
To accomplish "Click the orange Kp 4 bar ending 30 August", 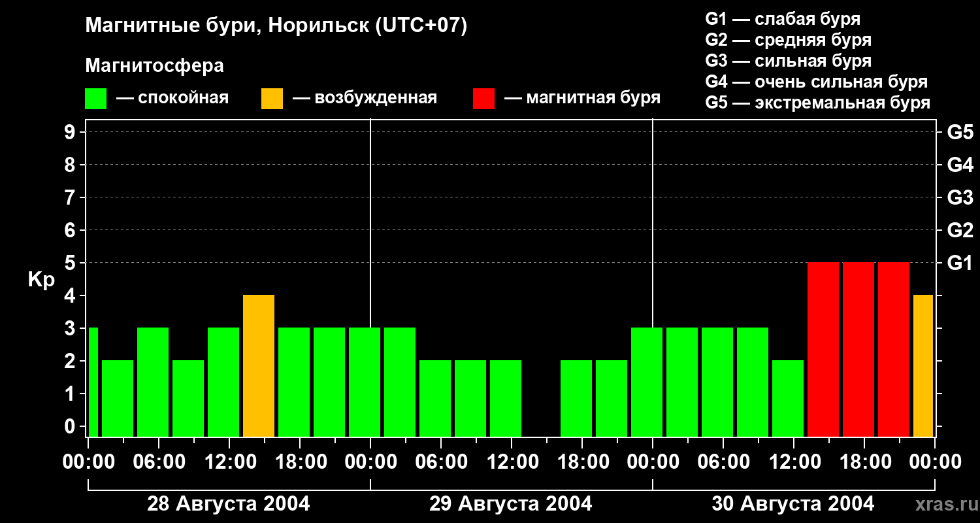I will click(x=923, y=365).
